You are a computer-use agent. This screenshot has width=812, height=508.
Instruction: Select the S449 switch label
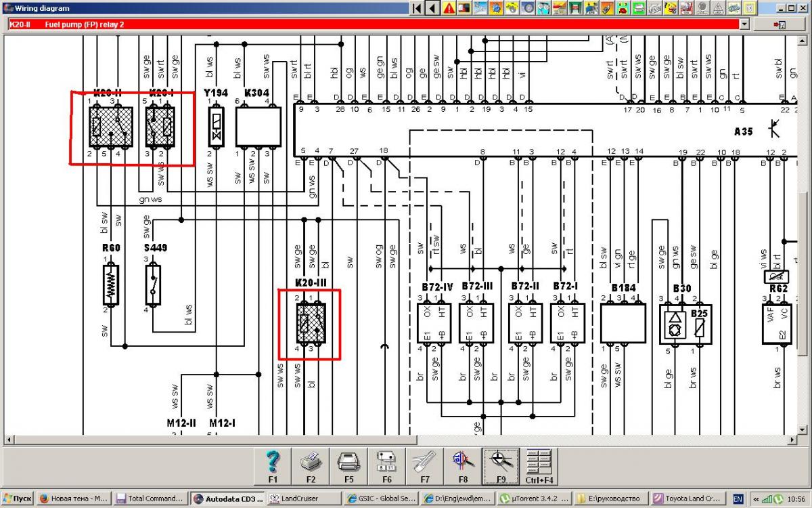pos(156,248)
